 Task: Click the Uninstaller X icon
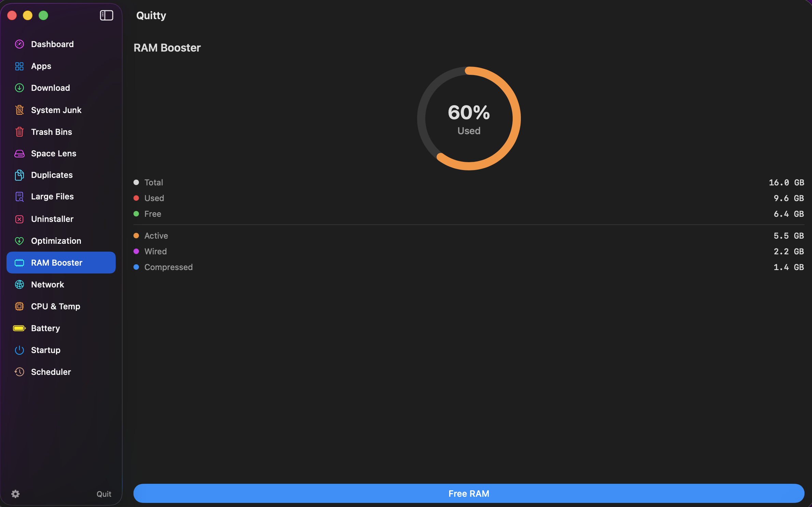coord(19,219)
